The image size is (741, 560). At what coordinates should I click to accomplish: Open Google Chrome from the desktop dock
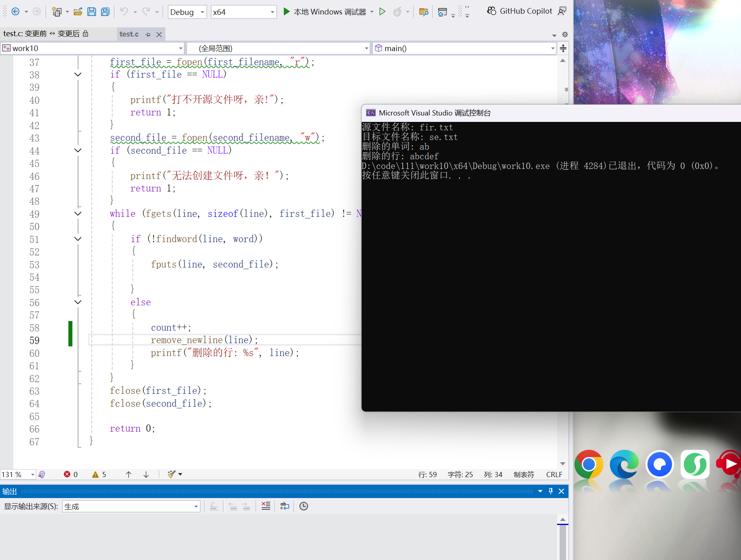pos(589,464)
